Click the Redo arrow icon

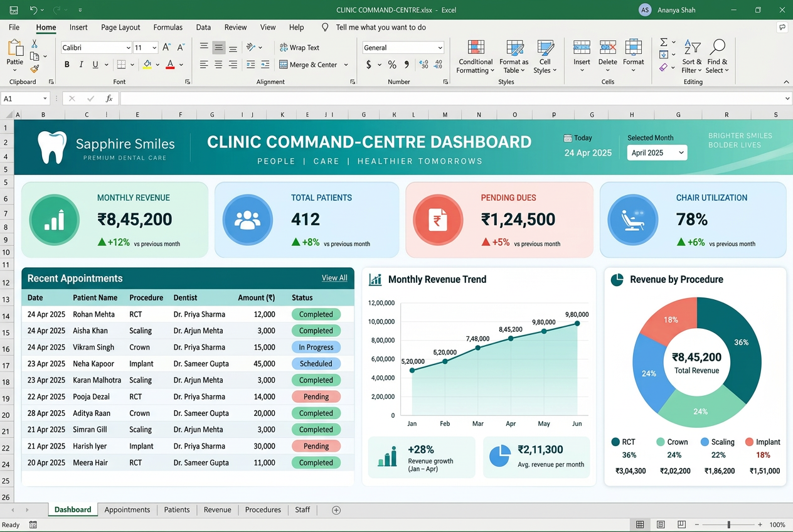57,10
